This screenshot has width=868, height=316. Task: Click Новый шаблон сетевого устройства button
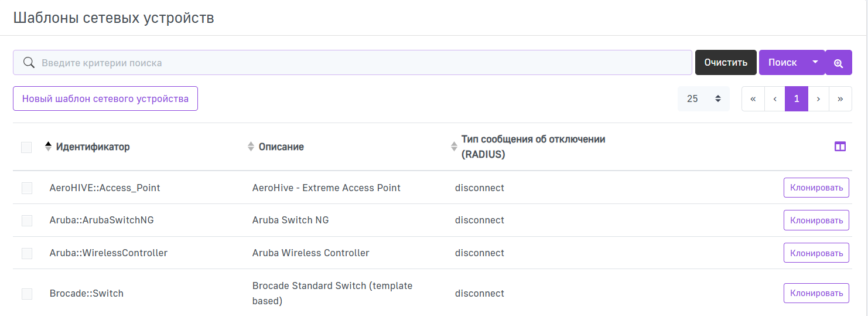point(105,98)
